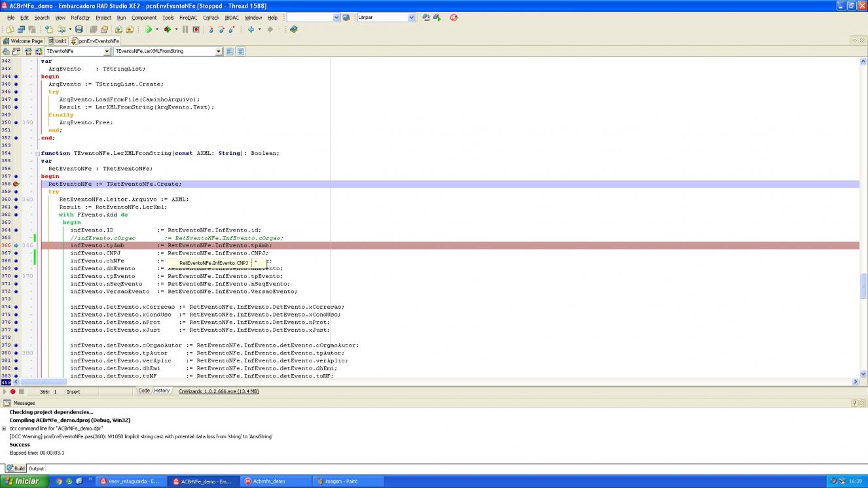Open the TEventoNFe class dropdown

(107, 51)
